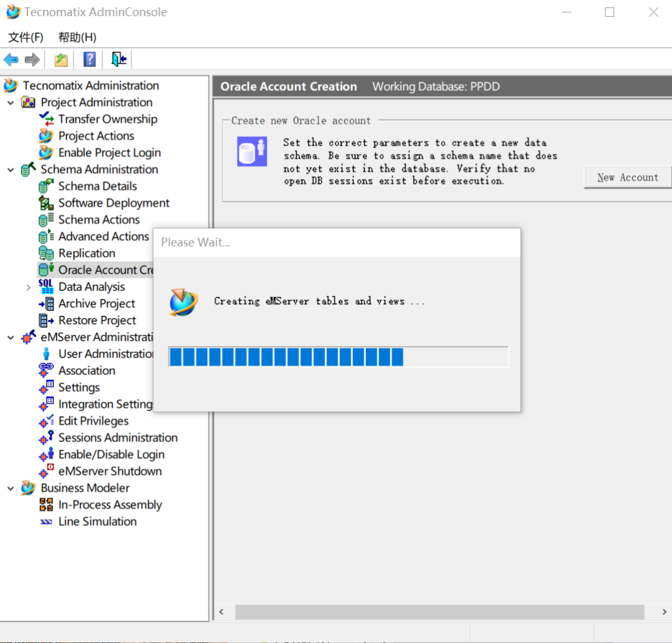Click the Software Deployment icon
The height and width of the screenshot is (643, 672).
point(46,203)
